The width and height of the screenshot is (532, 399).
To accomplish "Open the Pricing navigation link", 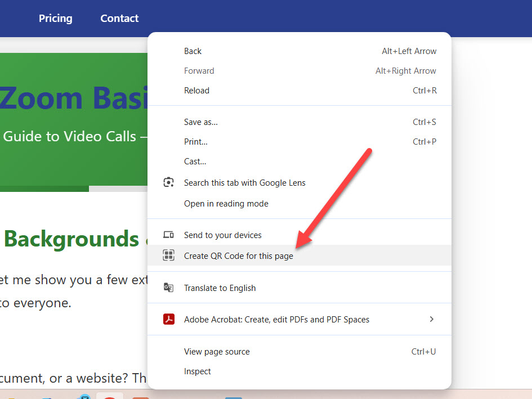I will [x=55, y=18].
